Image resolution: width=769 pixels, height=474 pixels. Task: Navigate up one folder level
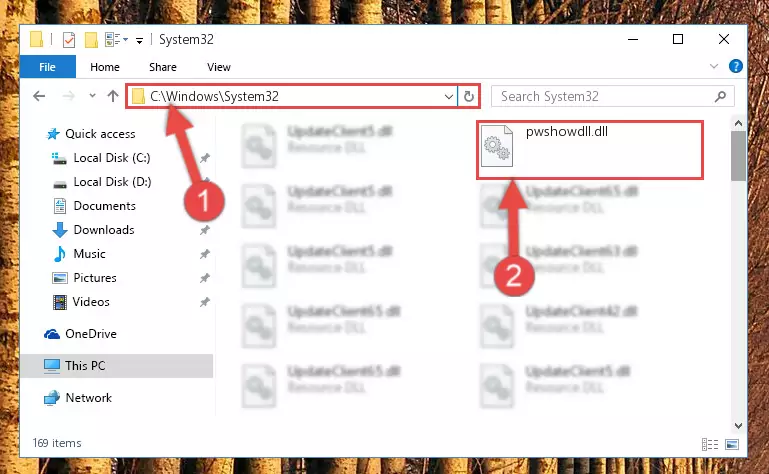coord(113,96)
